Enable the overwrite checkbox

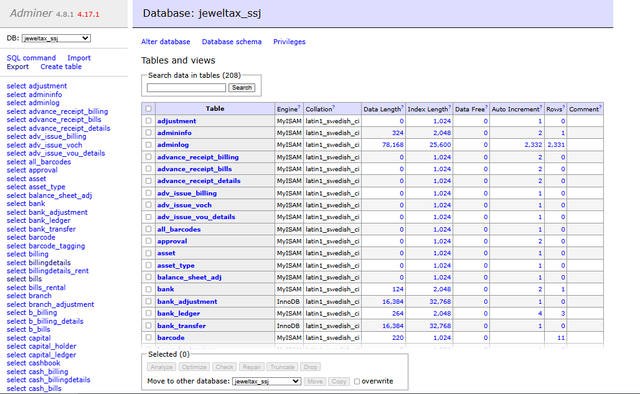pos(357,381)
